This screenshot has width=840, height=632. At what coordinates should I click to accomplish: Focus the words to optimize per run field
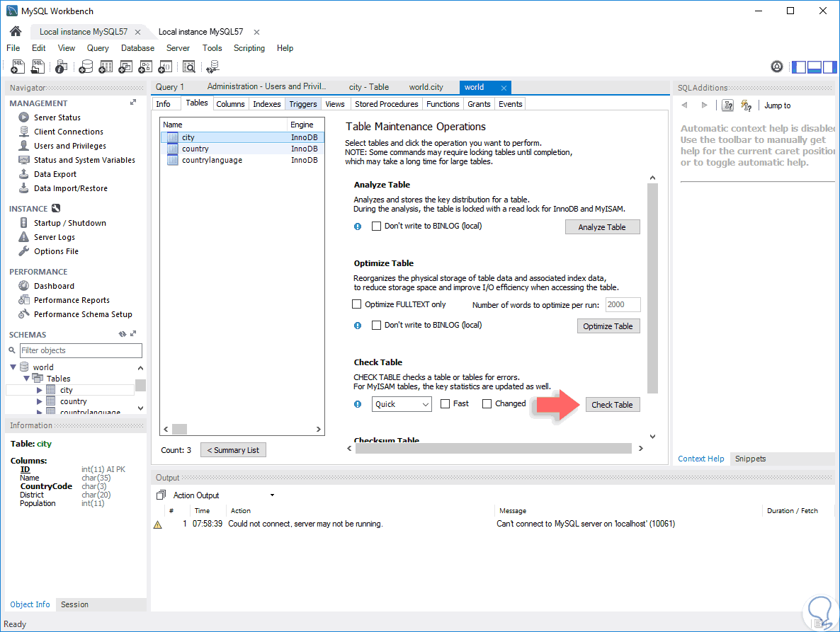(623, 304)
